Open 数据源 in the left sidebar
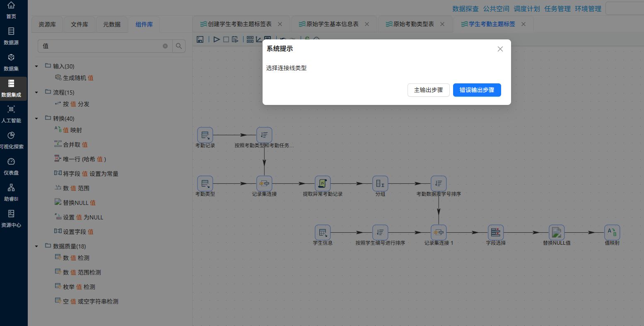This screenshot has width=644, height=326. tap(11, 36)
